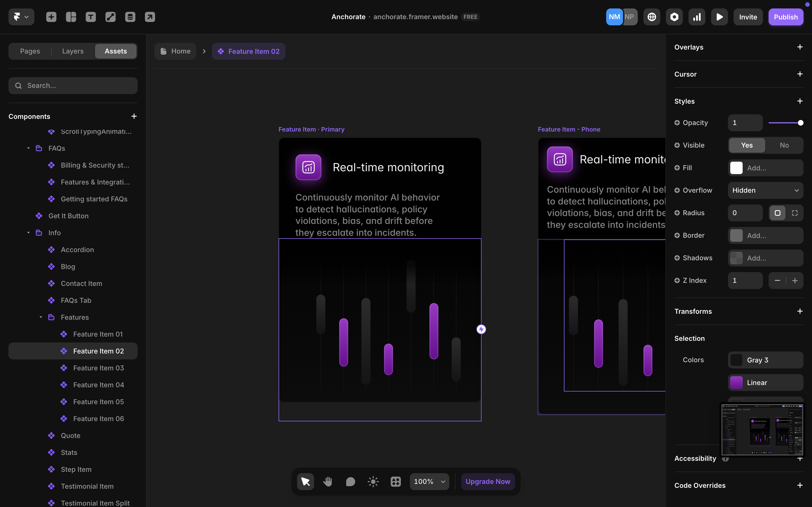Viewport: 812px width, 507px height.
Task: Switch to the Layers tab
Action: 73,51
